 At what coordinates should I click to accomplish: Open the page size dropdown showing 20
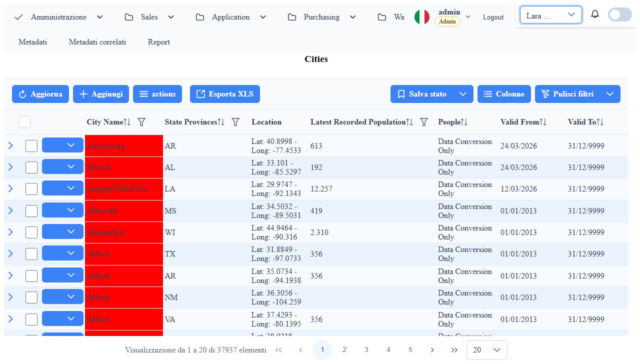pos(487,350)
